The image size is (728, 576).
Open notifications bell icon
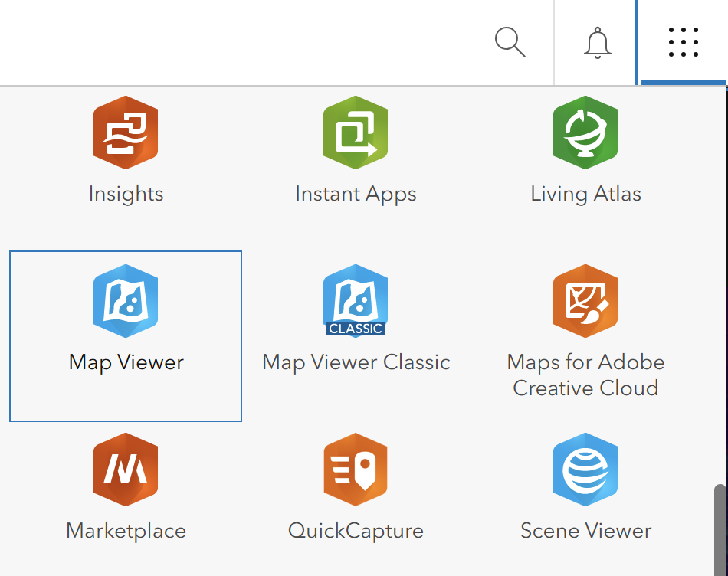(x=597, y=43)
